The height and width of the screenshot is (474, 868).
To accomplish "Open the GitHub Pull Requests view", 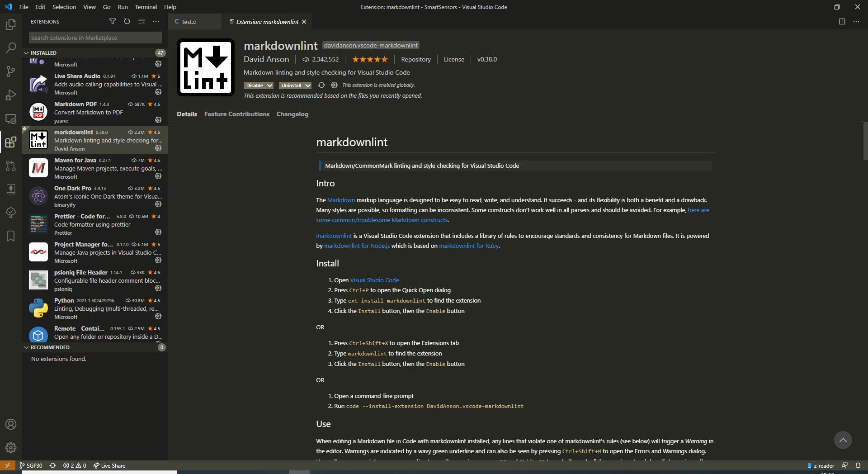I will [11, 166].
